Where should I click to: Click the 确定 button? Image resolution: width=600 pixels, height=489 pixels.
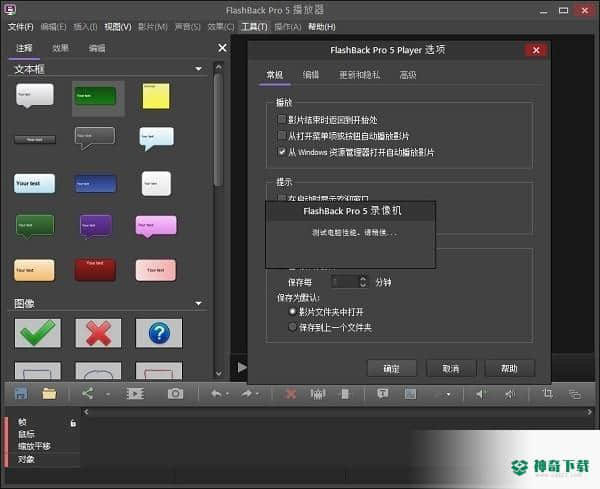(x=392, y=368)
